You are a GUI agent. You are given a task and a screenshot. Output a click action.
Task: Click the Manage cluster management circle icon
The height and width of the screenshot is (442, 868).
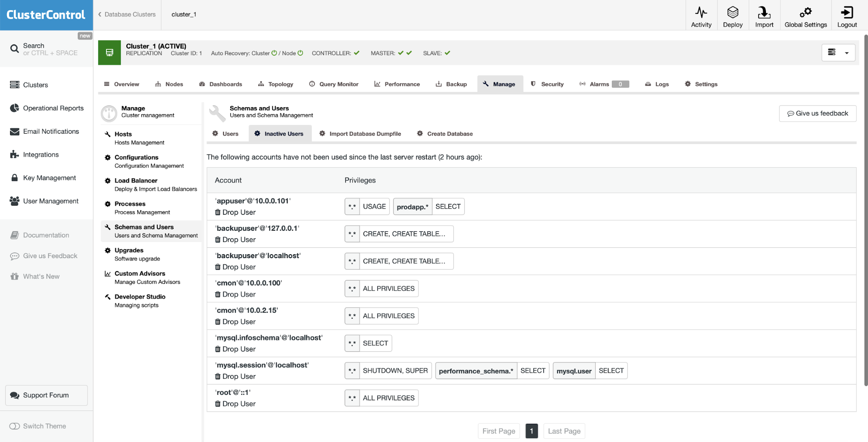pyautogui.click(x=109, y=113)
